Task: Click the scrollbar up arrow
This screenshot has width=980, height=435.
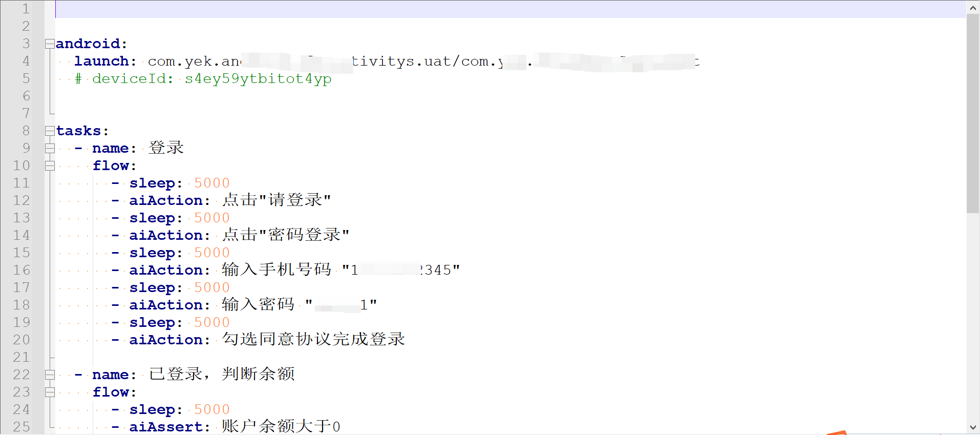Action: (973, 8)
